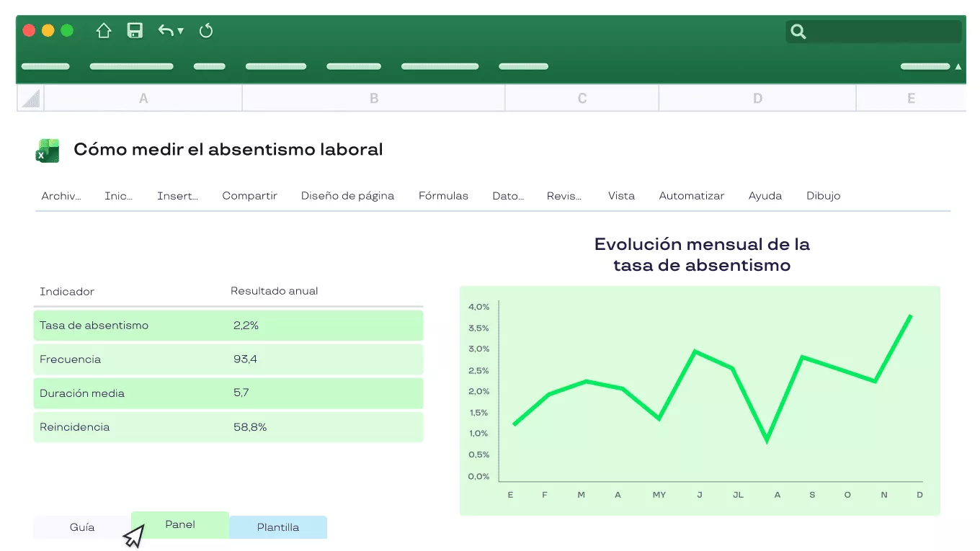980x551 pixels.
Task: Open the Compartir menu
Action: [x=250, y=196]
